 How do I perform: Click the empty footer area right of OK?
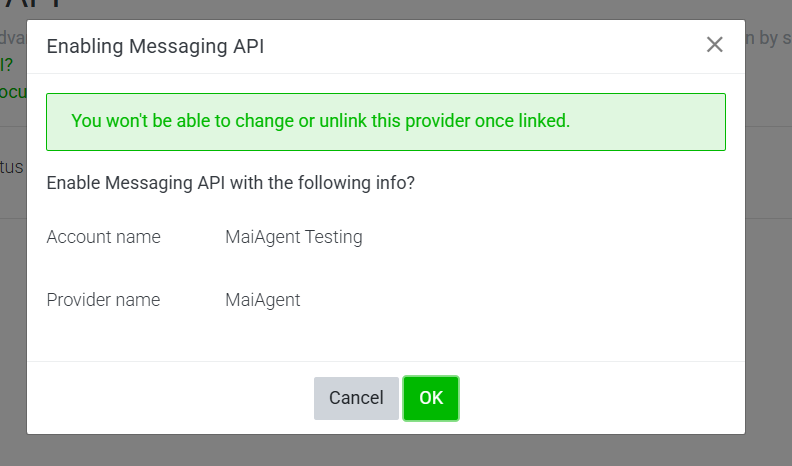point(600,398)
